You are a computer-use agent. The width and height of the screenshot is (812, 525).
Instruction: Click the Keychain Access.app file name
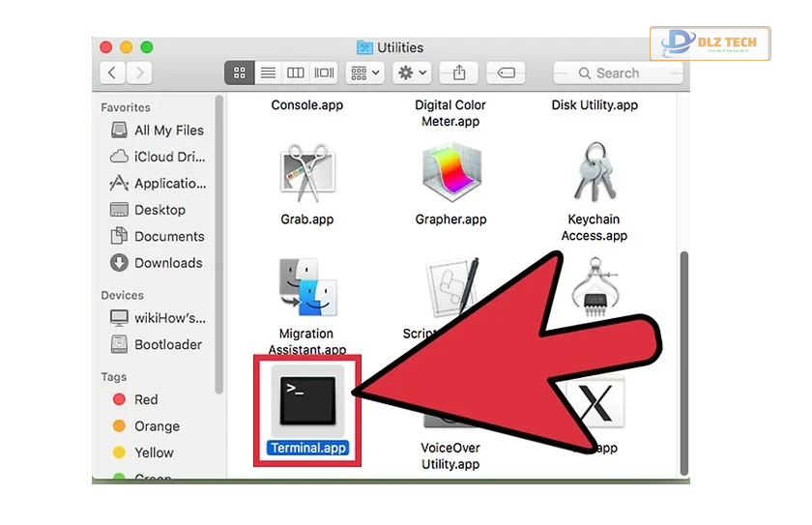[594, 227]
